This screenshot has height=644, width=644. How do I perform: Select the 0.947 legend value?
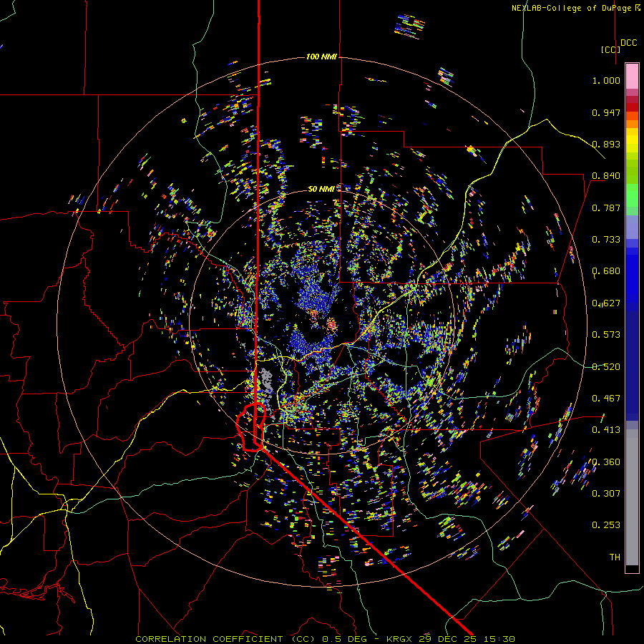tap(606, 112)
